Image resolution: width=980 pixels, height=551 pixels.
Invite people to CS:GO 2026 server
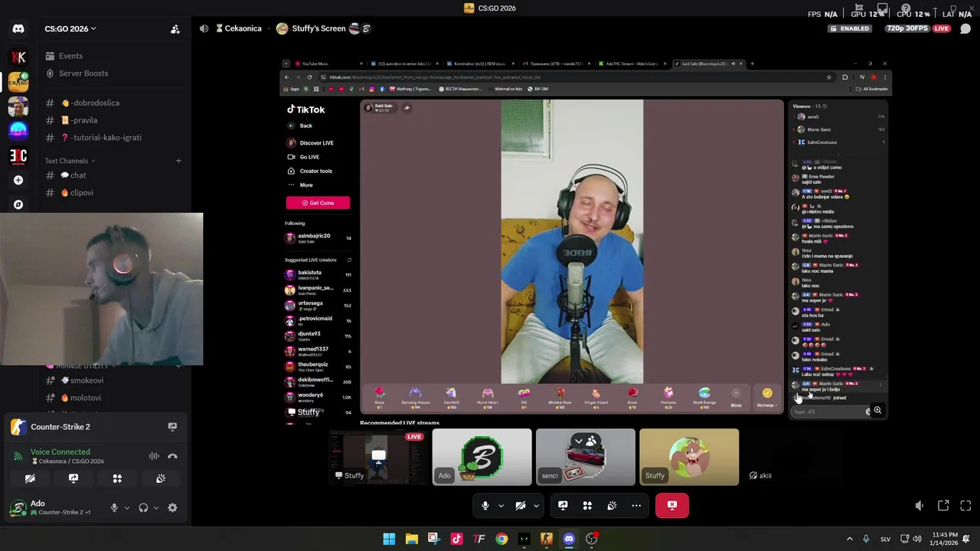coord(175,29)
